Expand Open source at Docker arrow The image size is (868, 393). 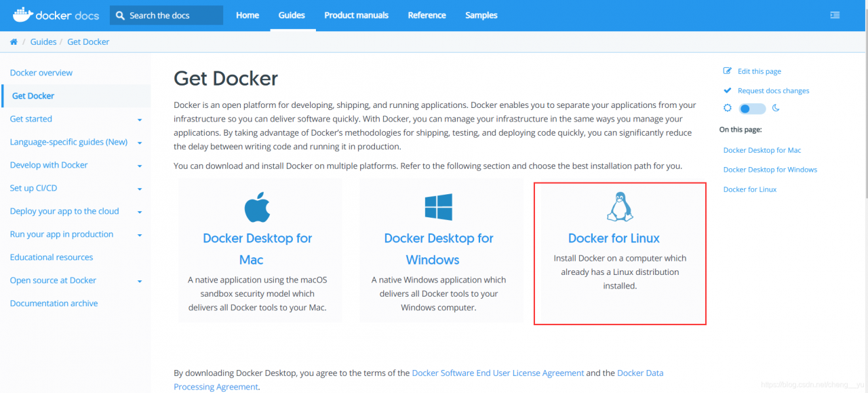coord(140,282)
